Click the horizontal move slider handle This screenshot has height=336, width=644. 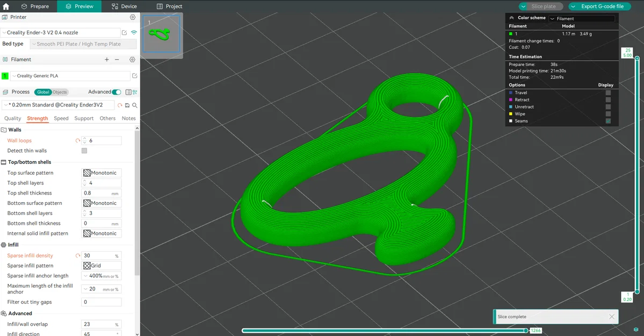pos(526,331)
